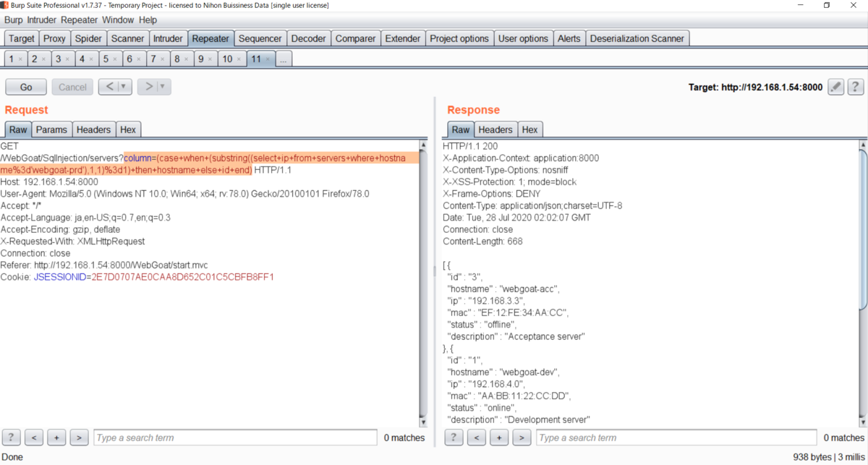Add new repeater tab via ellipsis
Image resolution: width=868 pixels, height=465 pixels.
click(x=284, y=59)
